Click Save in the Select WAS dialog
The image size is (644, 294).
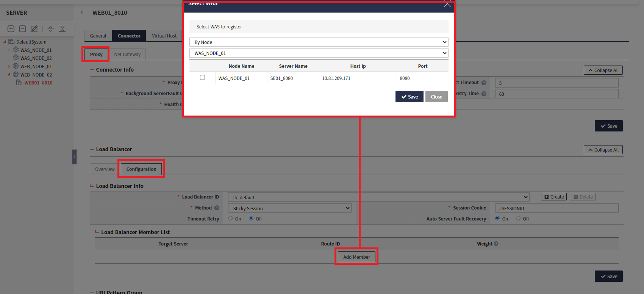(x=409, y=97)
